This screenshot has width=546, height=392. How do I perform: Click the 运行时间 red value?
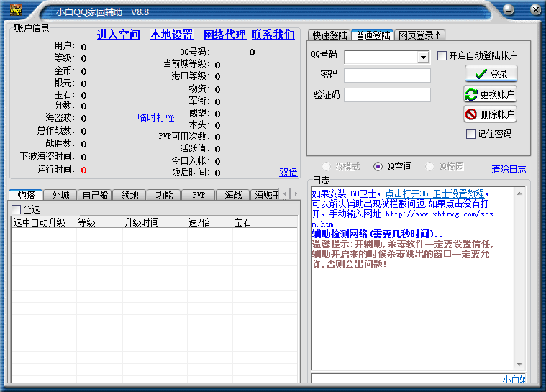click(83, 170)
